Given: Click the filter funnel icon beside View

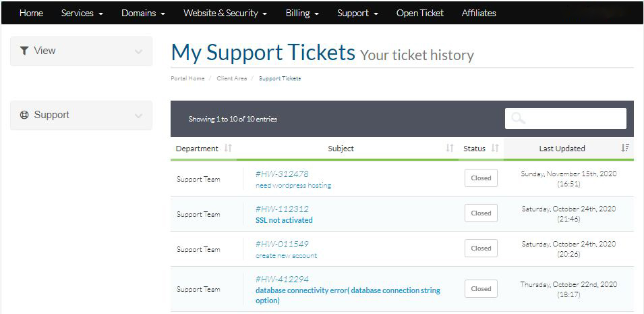Looking at the screenshot, I should click(x=24, y=51).
